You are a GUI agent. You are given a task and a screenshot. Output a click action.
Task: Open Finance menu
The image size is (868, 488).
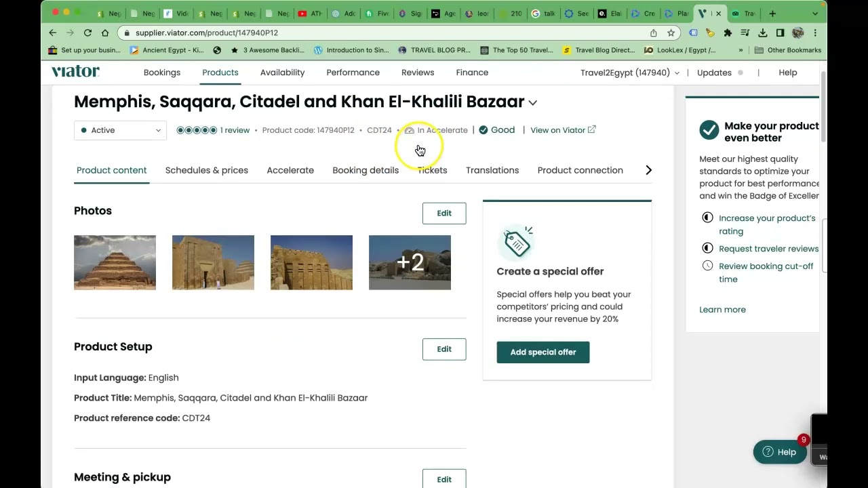click(472, 73)
